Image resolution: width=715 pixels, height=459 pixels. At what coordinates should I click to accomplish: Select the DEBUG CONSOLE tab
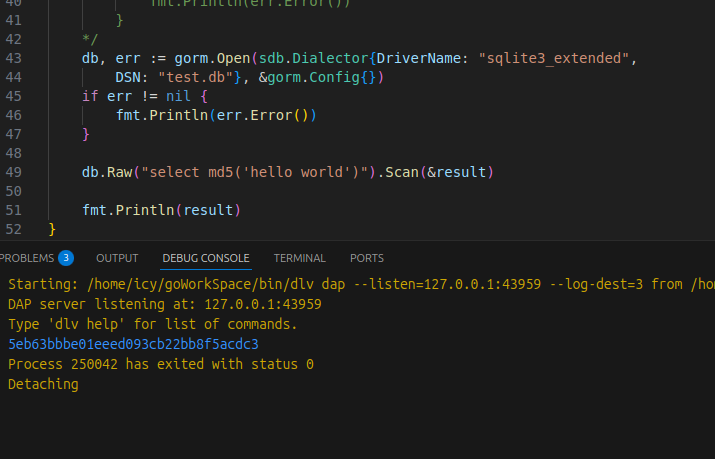pos(206,258)
